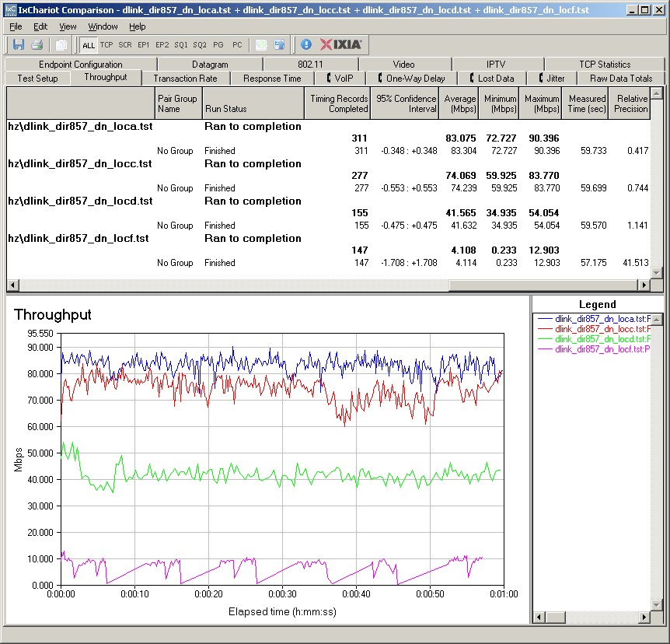
Task: Select the PC filter button
Action: pyautogui.click(x=237, y=45)
